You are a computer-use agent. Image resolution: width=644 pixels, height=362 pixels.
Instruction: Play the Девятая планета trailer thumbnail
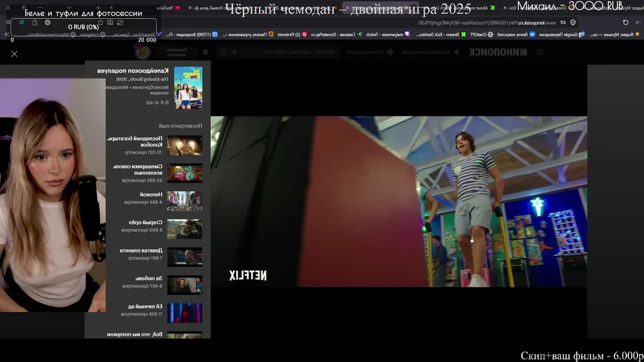[185, 257]
